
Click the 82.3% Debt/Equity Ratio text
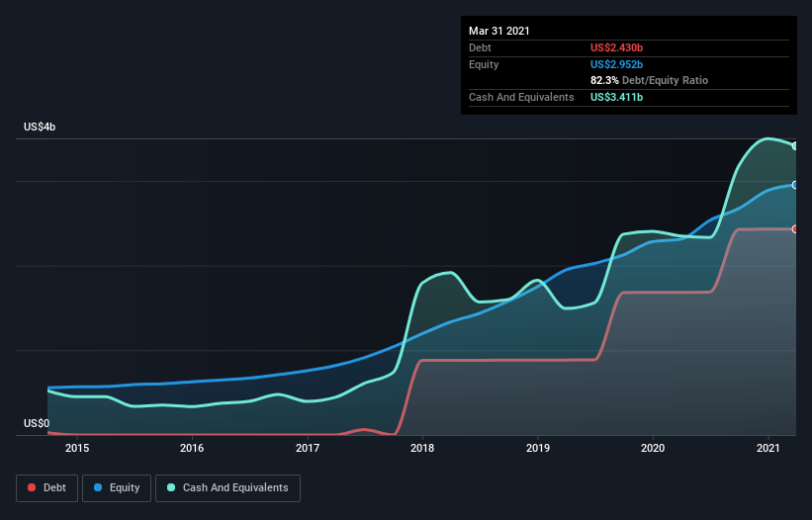click(x=650, y=80)
